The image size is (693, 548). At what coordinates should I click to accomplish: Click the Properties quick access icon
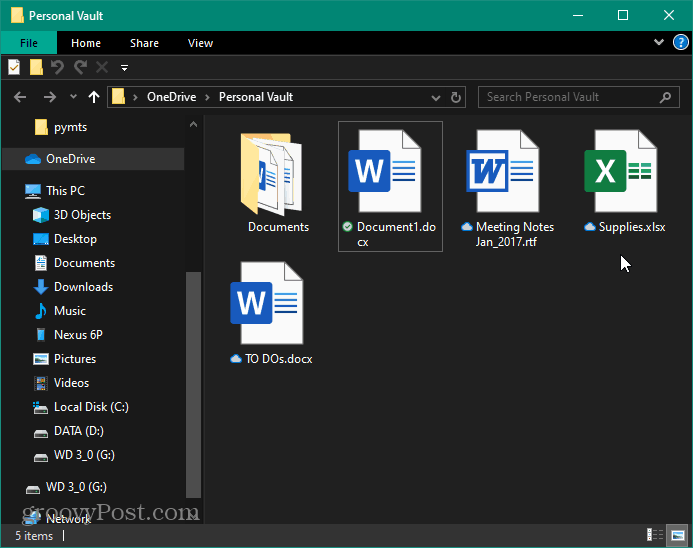coord(14,67)
